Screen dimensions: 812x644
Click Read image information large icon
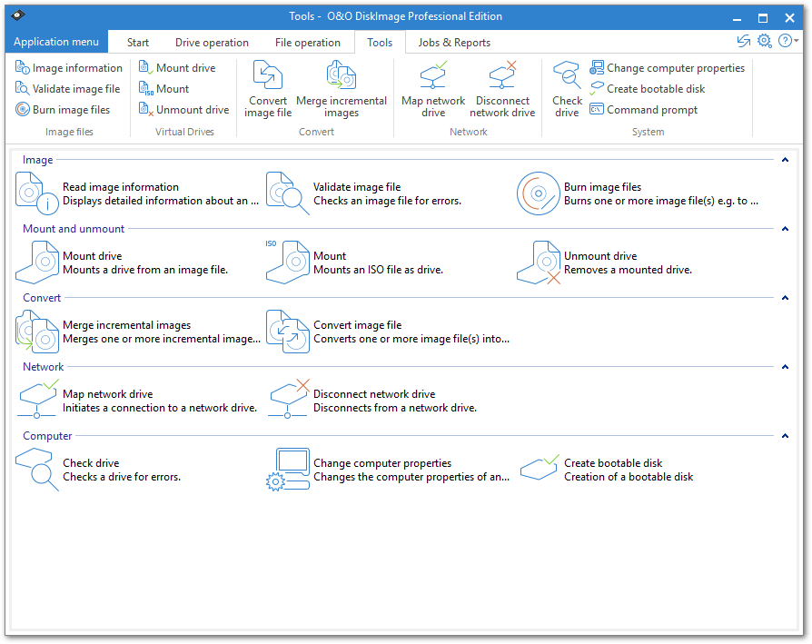click(x=36, y=193)
